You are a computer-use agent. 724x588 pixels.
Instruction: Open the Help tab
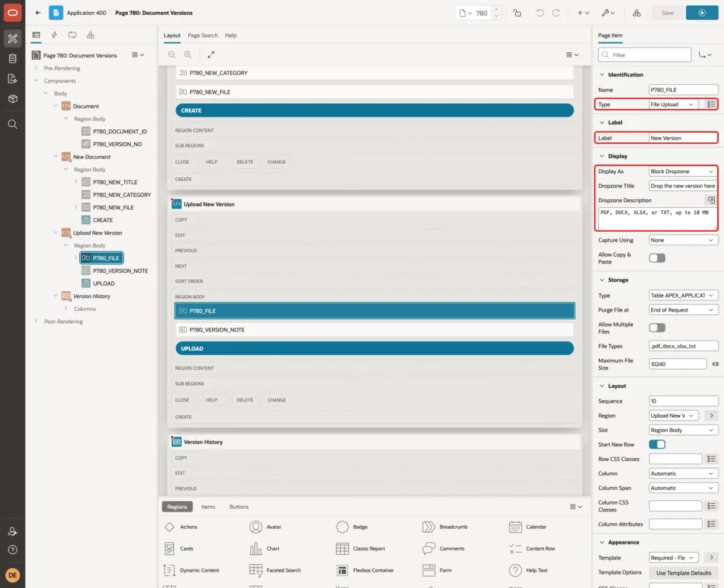(230, 35)
